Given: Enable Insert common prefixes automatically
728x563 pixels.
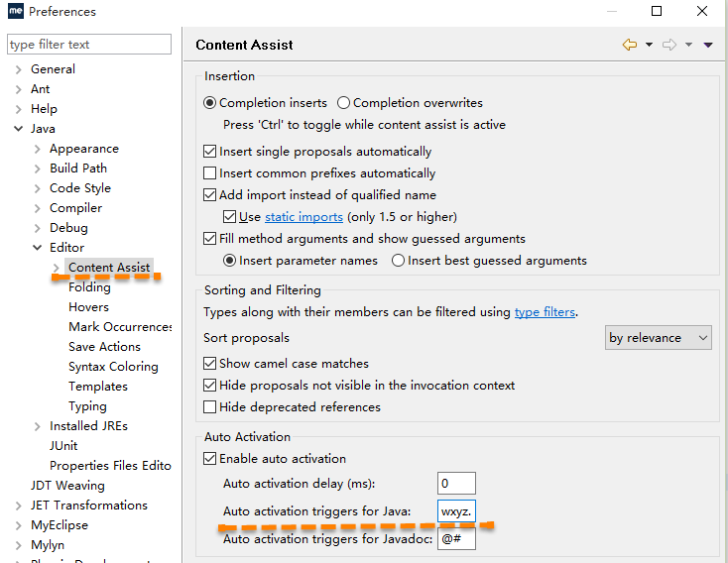Looking at the screenshot, I should point(210,173).
